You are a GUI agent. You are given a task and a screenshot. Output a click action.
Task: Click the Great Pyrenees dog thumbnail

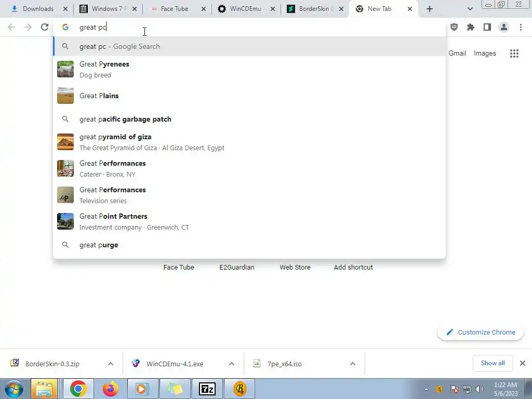coord(65,69)
